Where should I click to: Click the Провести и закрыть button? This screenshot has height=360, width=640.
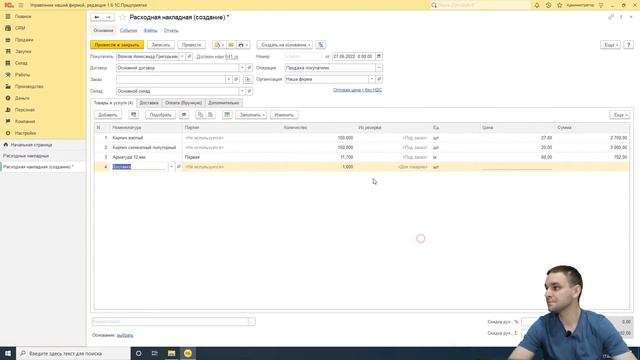tap(117, 45)
